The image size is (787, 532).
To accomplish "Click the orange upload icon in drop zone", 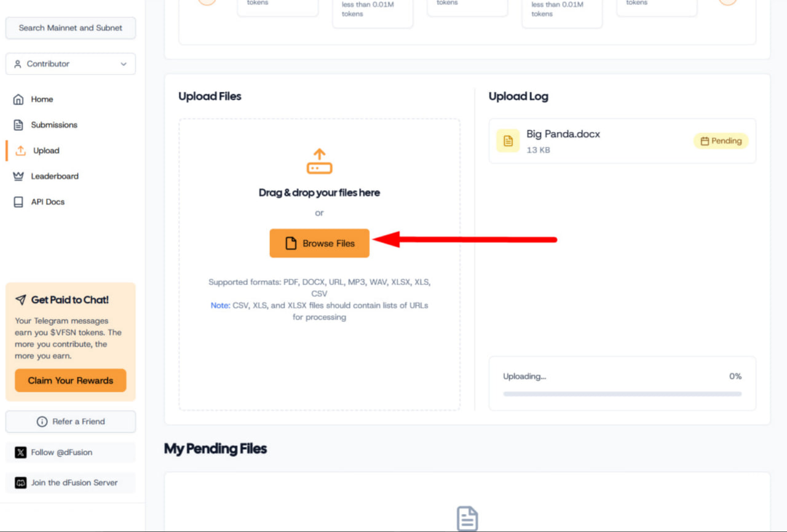I will click(319, 161).
